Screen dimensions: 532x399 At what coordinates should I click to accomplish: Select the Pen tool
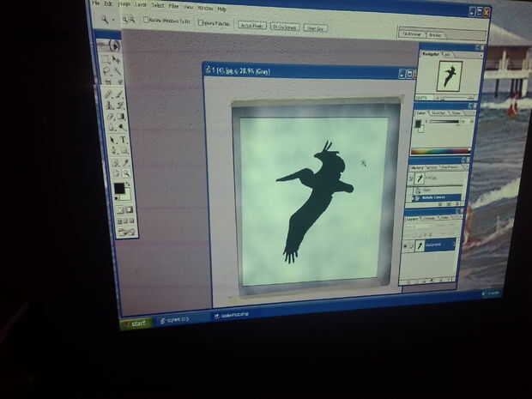click(x=113, y=150)
